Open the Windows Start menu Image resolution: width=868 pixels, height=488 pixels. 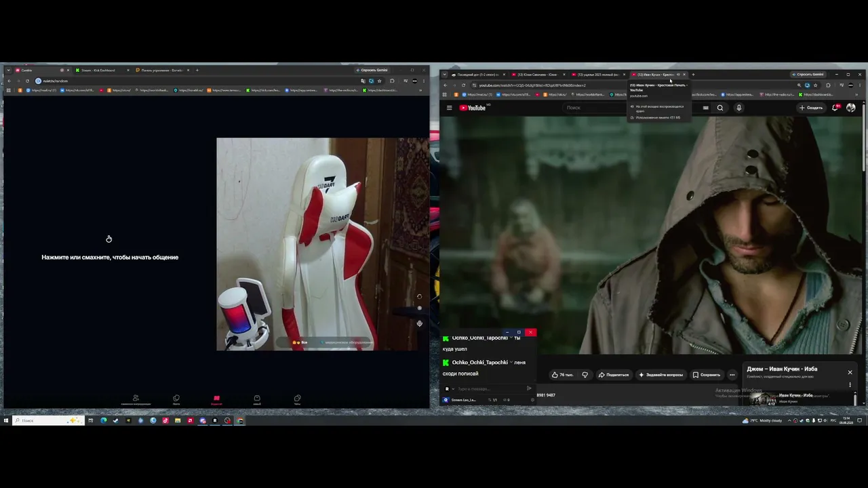coord(6,420)
